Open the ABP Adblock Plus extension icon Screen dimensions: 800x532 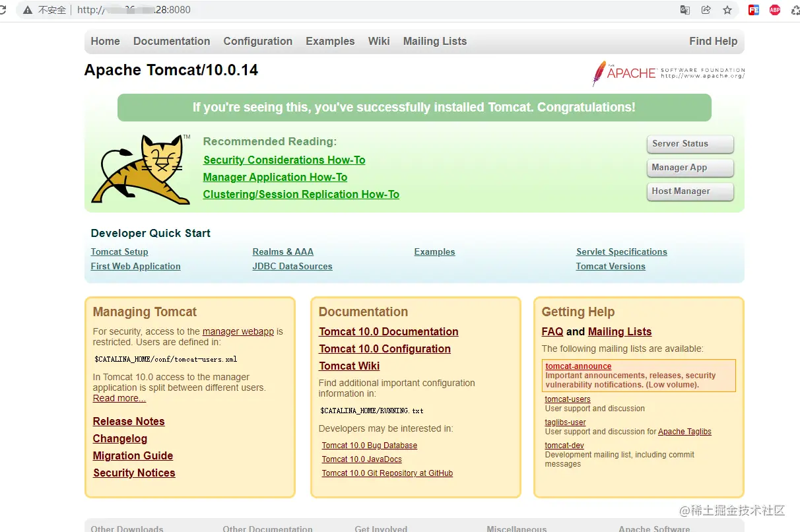tap(775, 10)
